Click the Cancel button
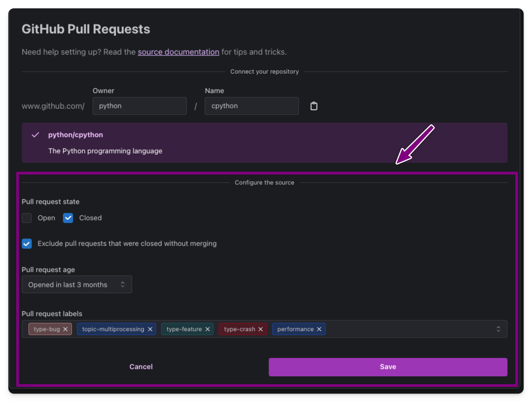The height and width of the screenshot is (402, 532). coord(141,367)
